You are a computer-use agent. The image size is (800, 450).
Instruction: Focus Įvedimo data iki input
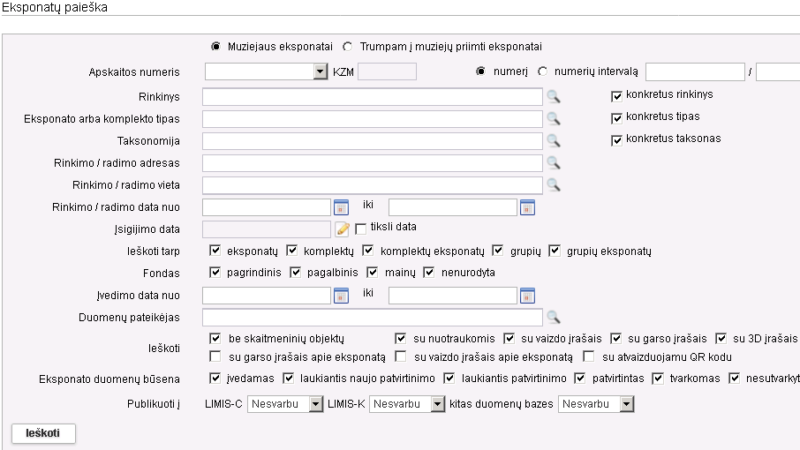(453, 295)
